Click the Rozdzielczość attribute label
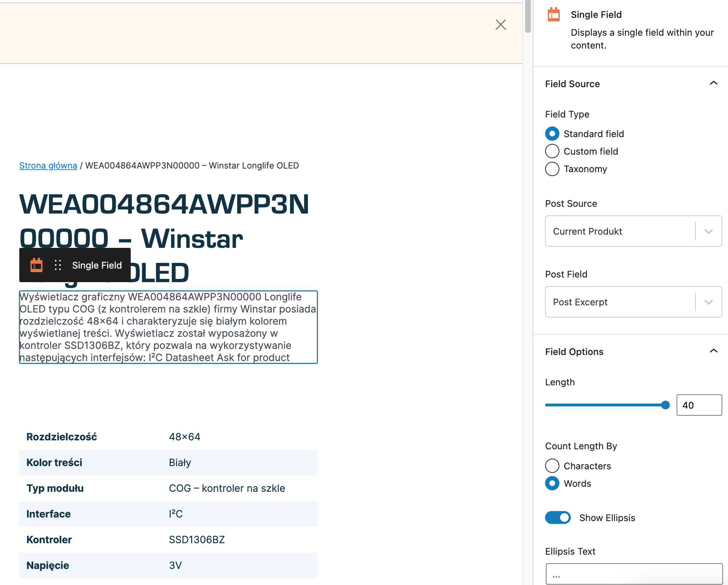Viewport: 728px width, 585px height. tap(61, 437)
